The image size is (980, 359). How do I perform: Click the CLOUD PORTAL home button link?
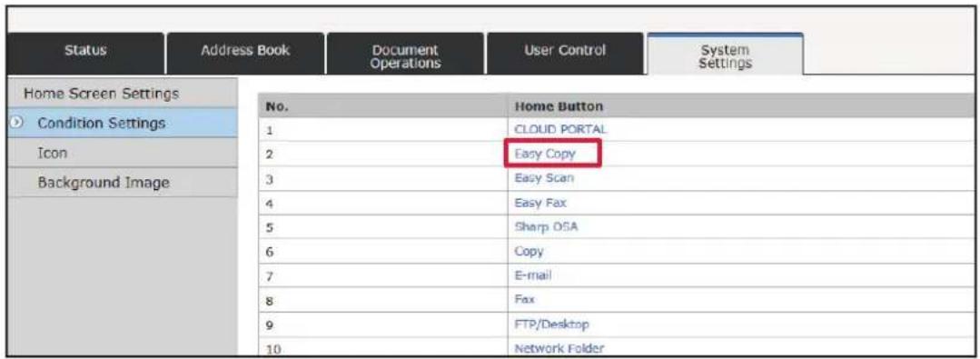coord(560,130)
